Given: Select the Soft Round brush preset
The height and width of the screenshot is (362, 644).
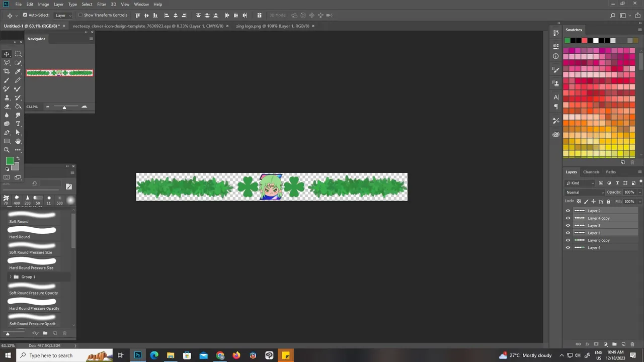Looking at the screenshot, I should point(31,217).
